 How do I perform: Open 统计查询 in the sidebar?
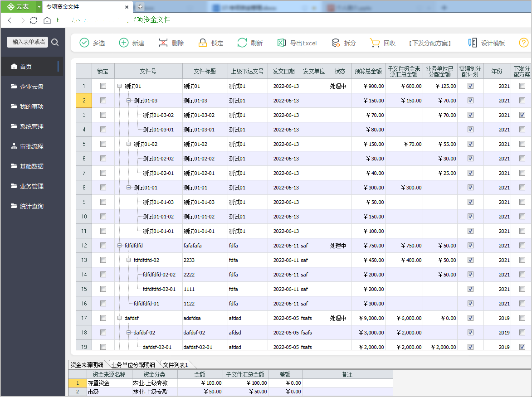point(32,206)
